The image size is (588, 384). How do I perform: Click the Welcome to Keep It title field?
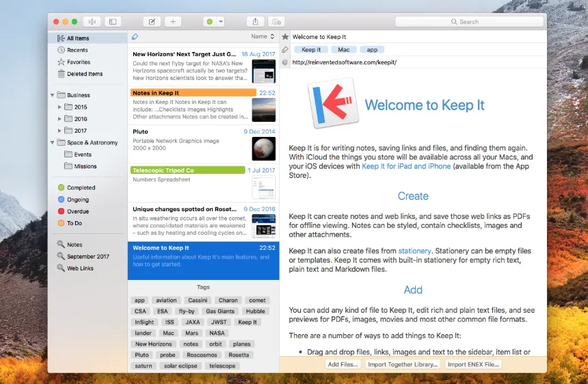(x=418, y=37)
